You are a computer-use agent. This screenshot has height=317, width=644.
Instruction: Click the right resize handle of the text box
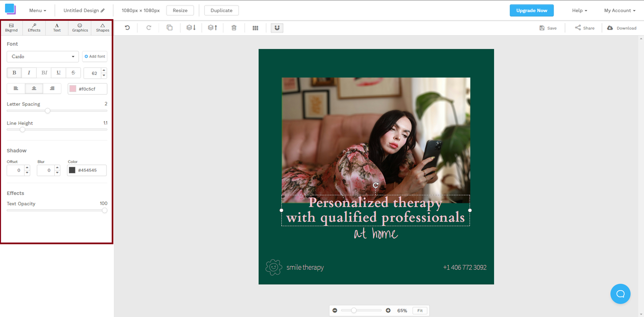tap(470, 210)
